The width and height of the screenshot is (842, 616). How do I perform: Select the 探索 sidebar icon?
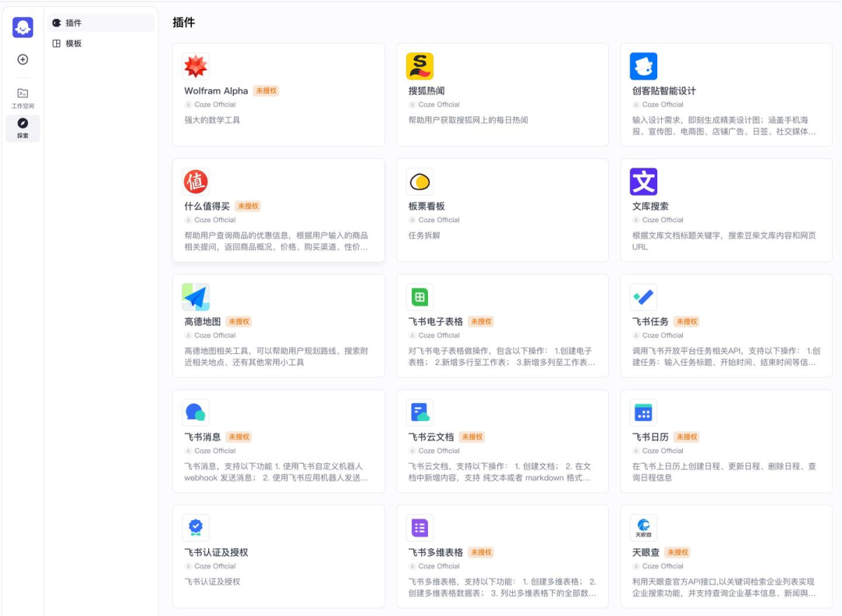[x=22, y=127]
